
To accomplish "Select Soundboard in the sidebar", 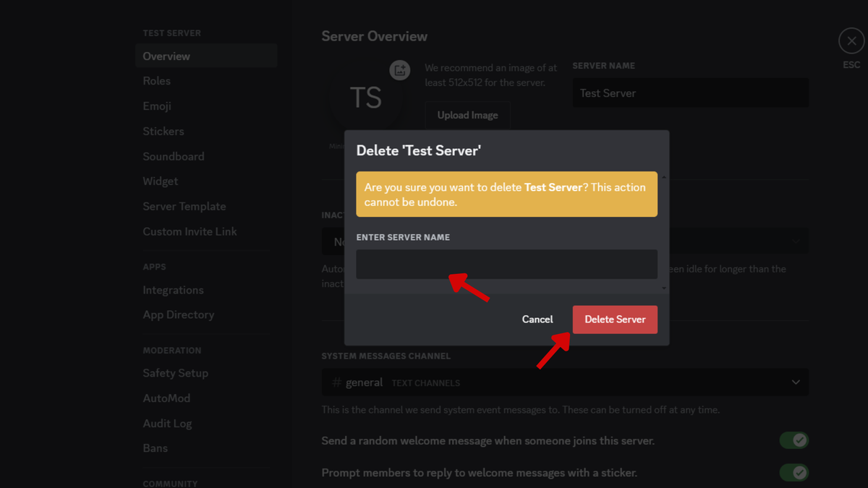I will [x=174, y=156].
